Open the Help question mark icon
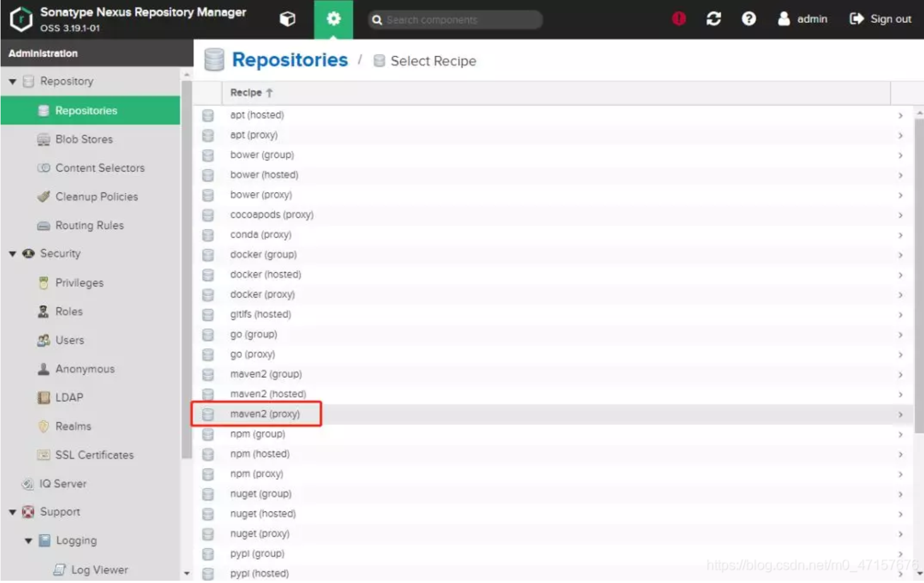Screen dimensions: 924x583 coord(748,19)
